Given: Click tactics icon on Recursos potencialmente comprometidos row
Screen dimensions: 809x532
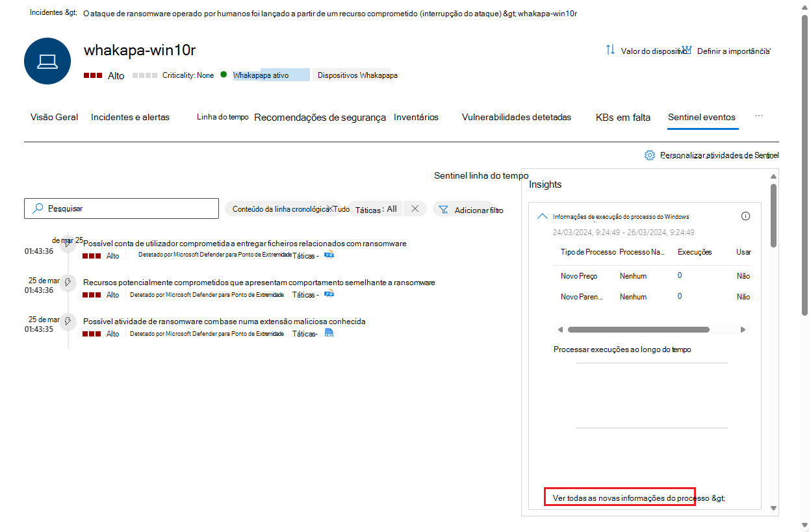Looking at the screenshot, I should 329,294.
